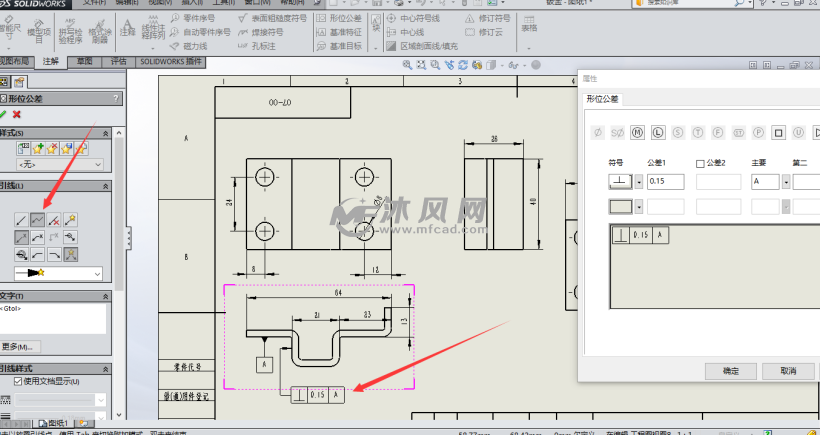
Task: Select the bent multi-jog leader icon
Action: 37,220
